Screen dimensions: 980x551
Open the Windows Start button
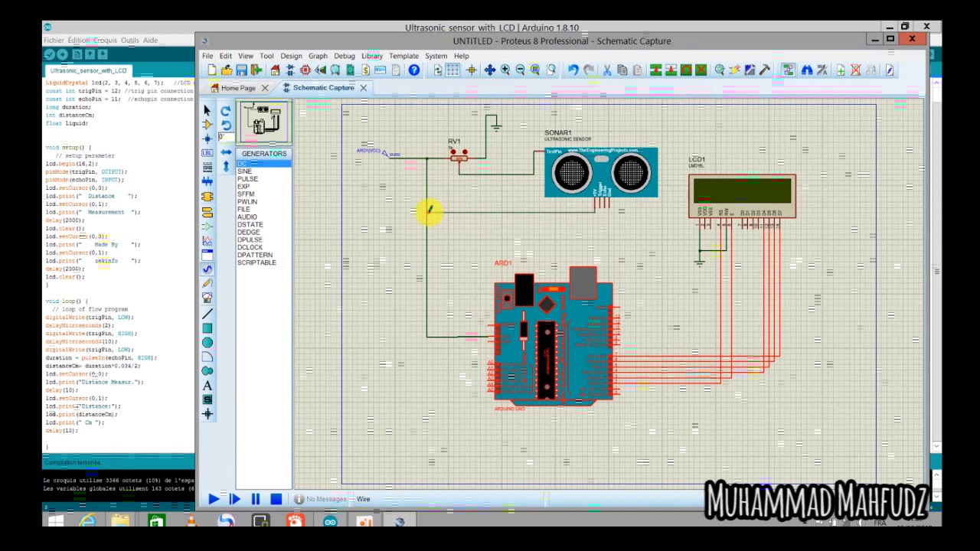pos(55,522)
